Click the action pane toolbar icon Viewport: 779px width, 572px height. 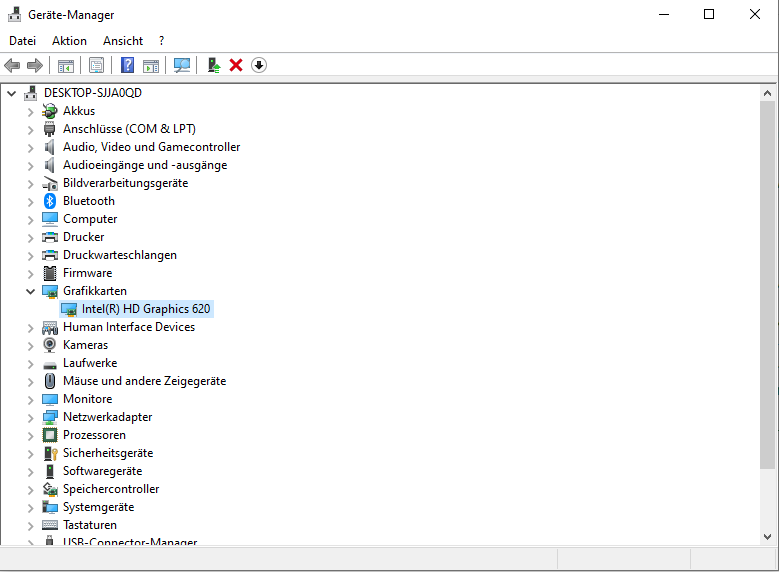tap(151, 65)
